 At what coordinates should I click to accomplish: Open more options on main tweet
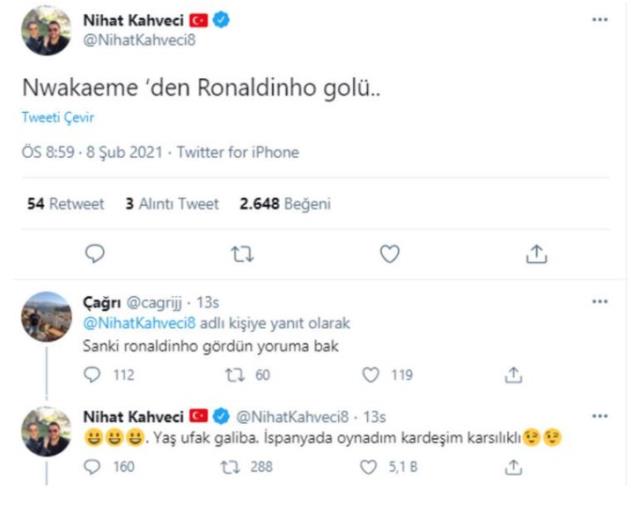(600, 20)
